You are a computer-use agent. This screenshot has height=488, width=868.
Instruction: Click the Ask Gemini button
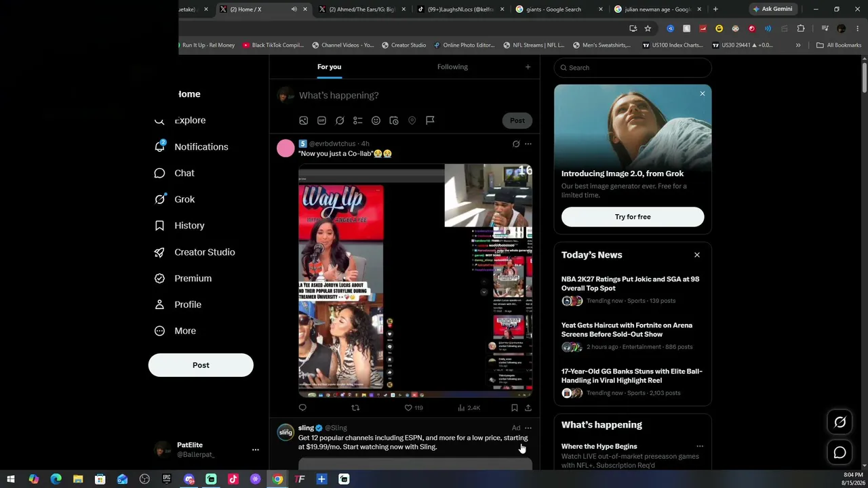[x=772, y=9]
